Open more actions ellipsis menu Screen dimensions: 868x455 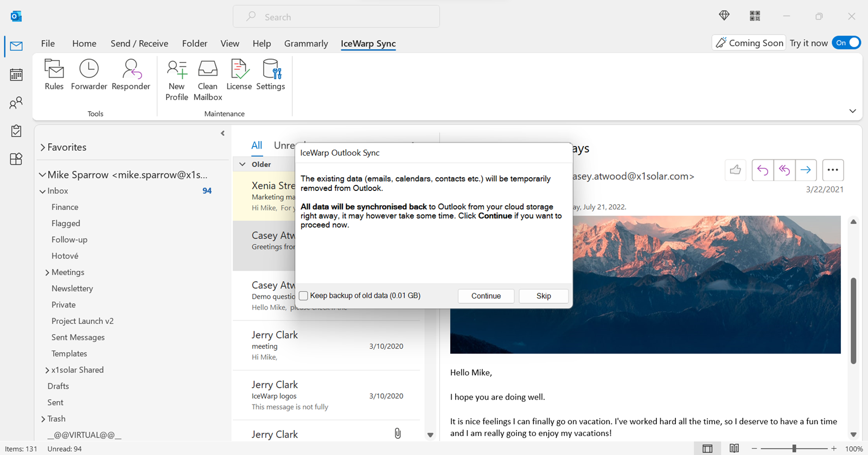(833, 170)
